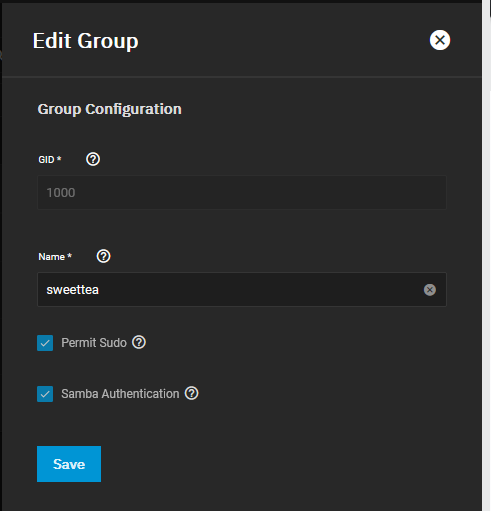491x511 pixels.
Task: Click the GID required label
Action: click(50, 159)
